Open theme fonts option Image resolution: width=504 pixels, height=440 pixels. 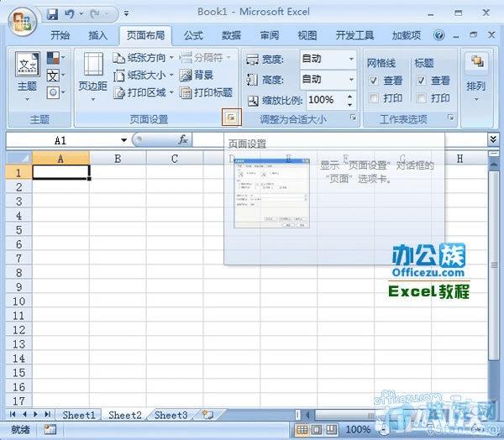pos(55,76)
